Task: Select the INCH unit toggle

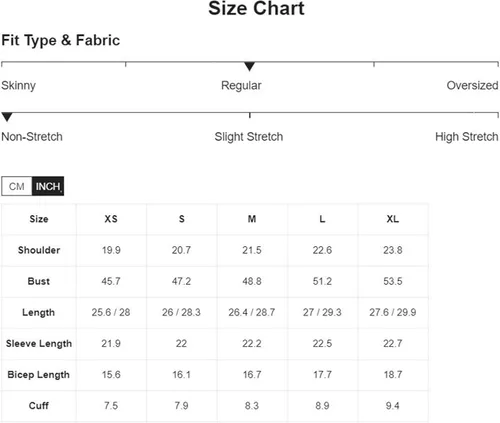Action: coord(48,186)
